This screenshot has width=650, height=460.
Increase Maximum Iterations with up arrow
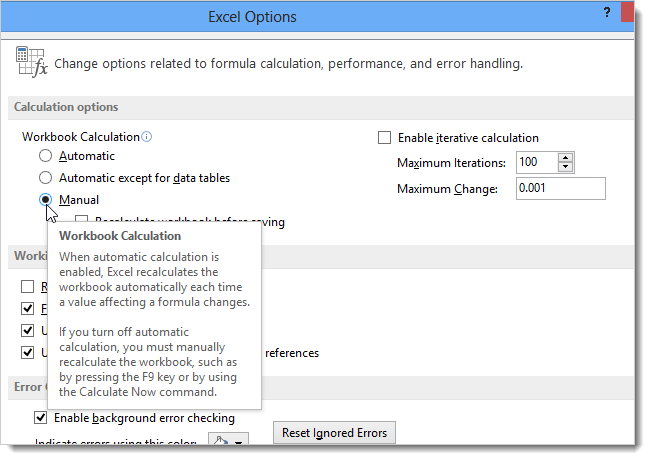point(565,157)
